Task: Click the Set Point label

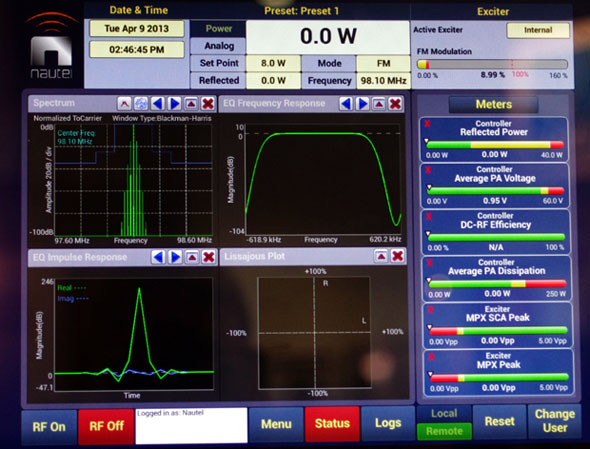Action: pyautogui.click(x=219, y=63)
